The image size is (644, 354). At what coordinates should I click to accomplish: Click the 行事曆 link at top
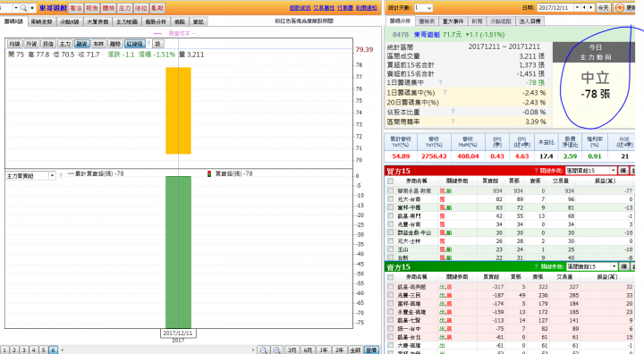(345, 8)
